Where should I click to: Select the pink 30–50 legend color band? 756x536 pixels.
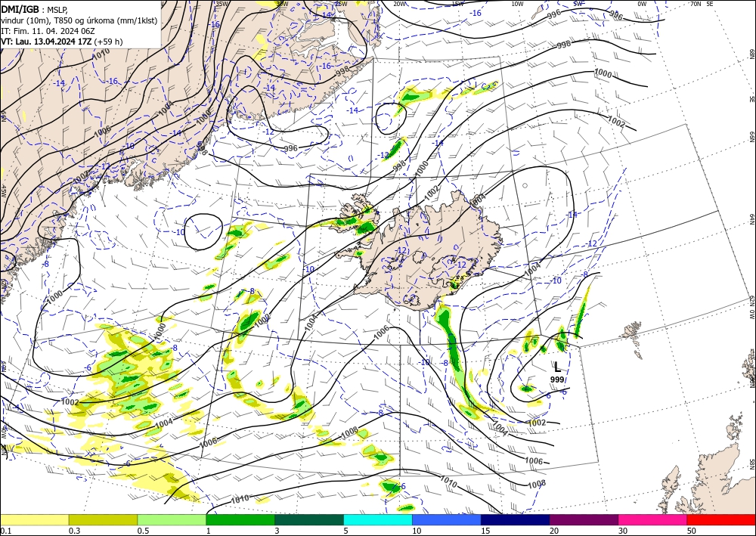coord(653,520)
